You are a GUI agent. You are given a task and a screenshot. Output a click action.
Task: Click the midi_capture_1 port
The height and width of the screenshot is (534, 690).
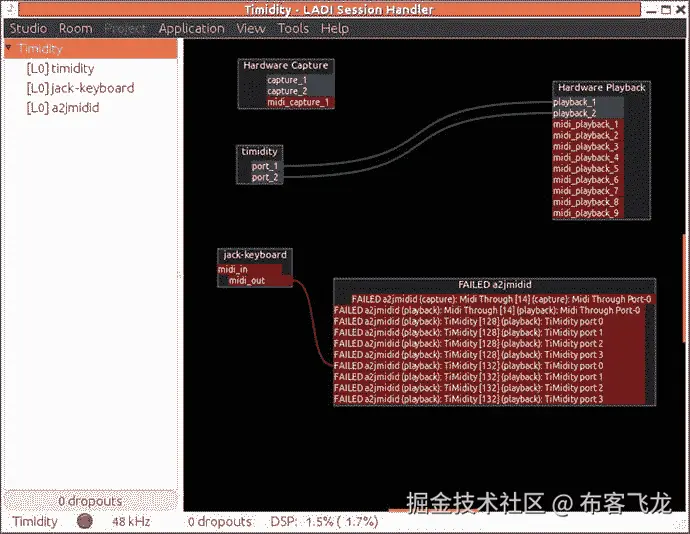click(301, 102)
